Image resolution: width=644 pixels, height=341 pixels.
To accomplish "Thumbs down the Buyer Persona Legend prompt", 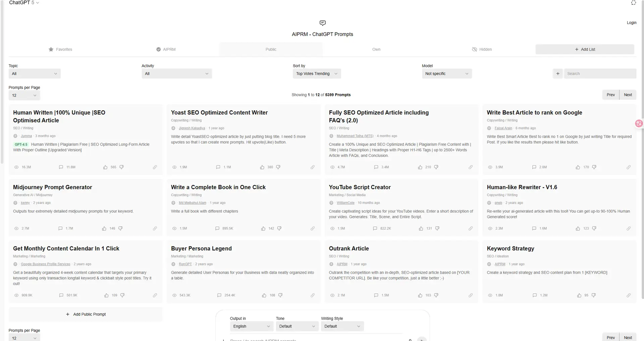I will tap(280, 295).
